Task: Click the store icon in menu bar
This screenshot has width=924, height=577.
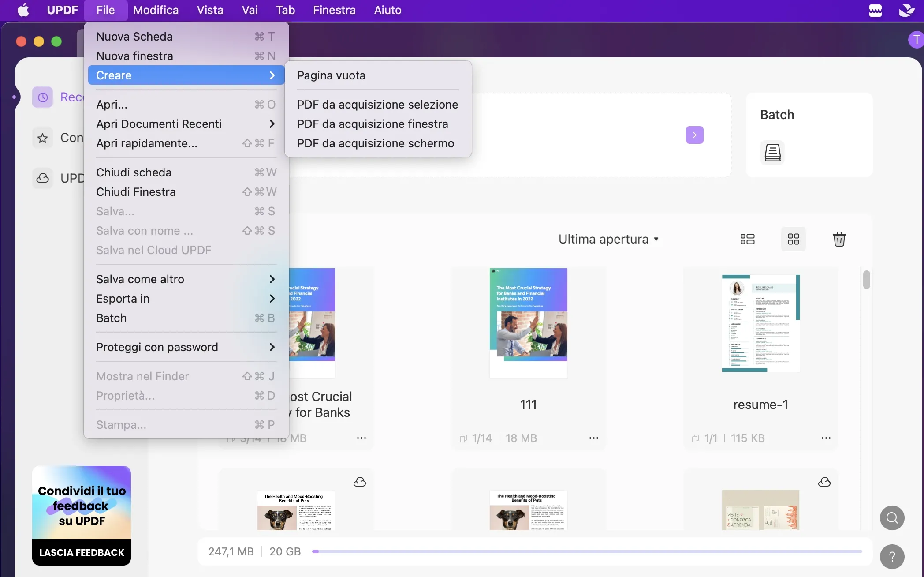Action: (x=876, y=10)
